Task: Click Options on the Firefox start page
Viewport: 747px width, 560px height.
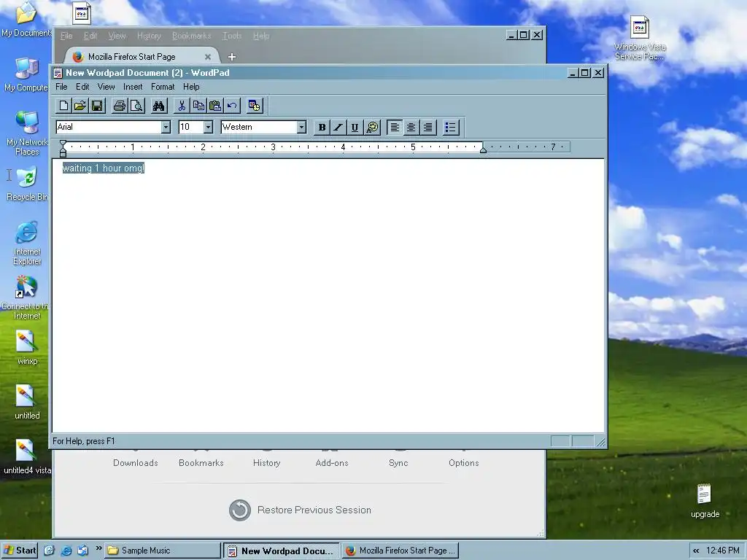Action: [463, 463]
